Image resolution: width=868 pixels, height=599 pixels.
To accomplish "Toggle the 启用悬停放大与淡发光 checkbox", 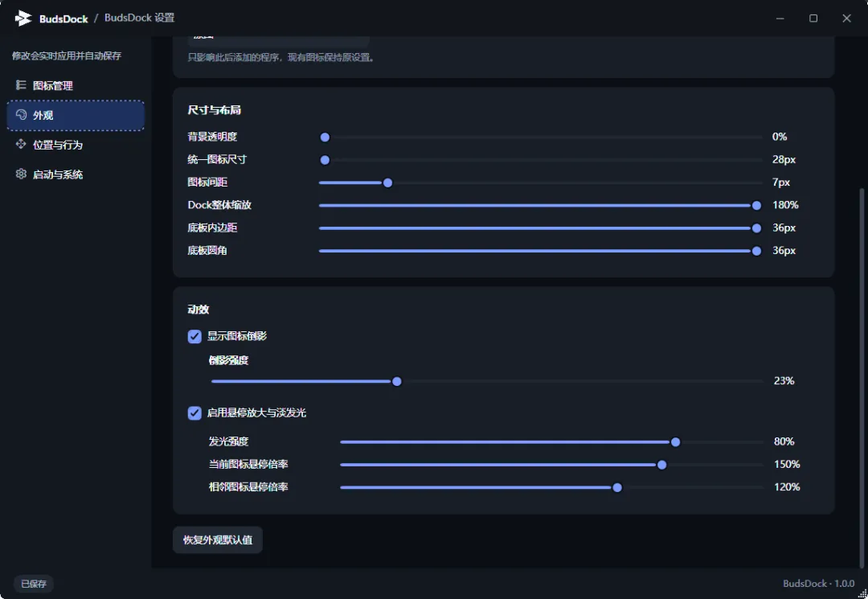I will (194, 413).
